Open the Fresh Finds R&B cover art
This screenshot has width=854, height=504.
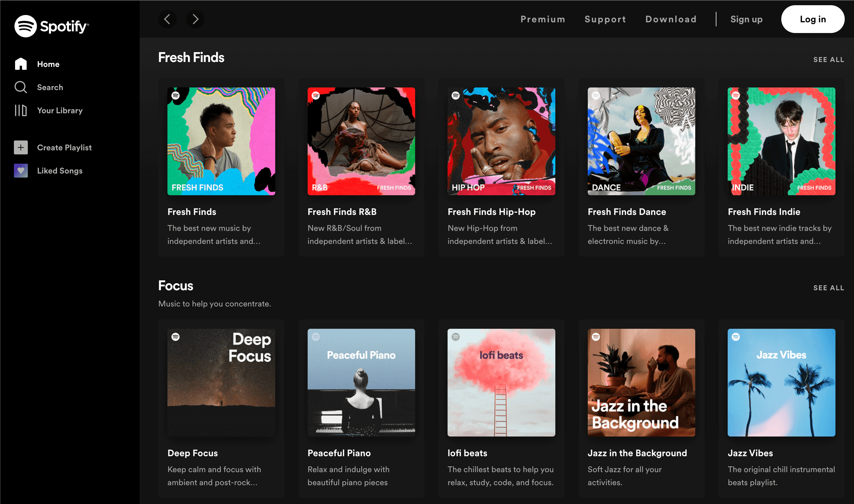click(361, 141)
